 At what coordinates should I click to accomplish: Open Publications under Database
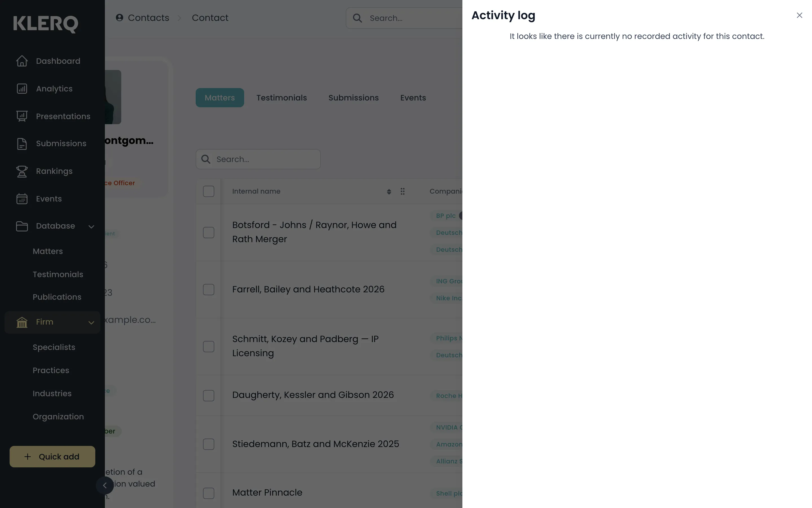click(57, 297)
